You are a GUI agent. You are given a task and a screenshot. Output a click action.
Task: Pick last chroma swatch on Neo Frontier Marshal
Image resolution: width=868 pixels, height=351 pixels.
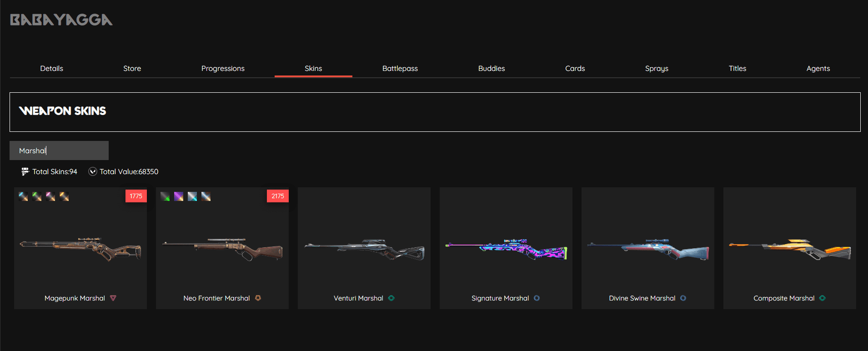coord(206,196)
